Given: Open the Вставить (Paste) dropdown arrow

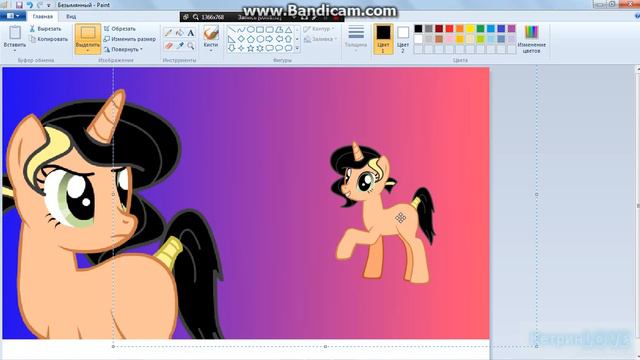Looking at the screenshot, I should [x=15, y=51].
